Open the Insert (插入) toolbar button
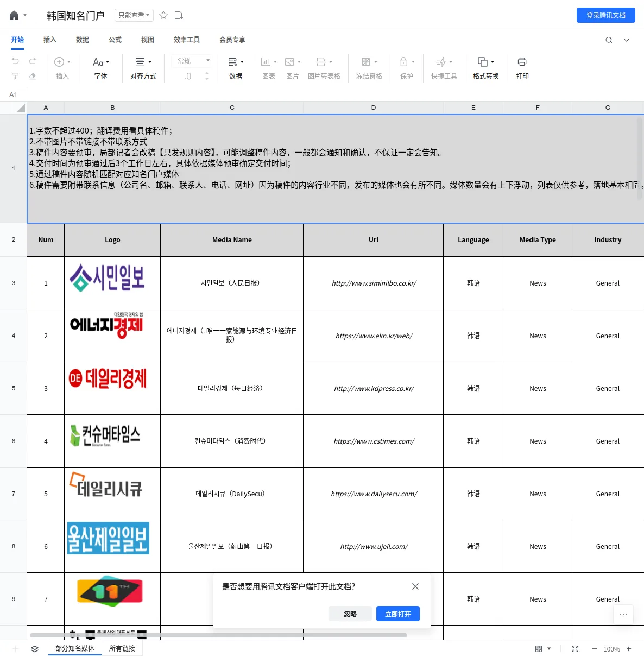The width and height of the screenshot is (644, 657). (x=62, y=68)
